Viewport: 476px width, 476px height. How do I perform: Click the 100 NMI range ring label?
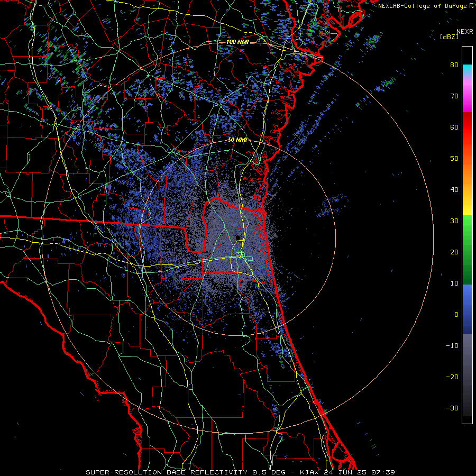(x=237, y=42)
